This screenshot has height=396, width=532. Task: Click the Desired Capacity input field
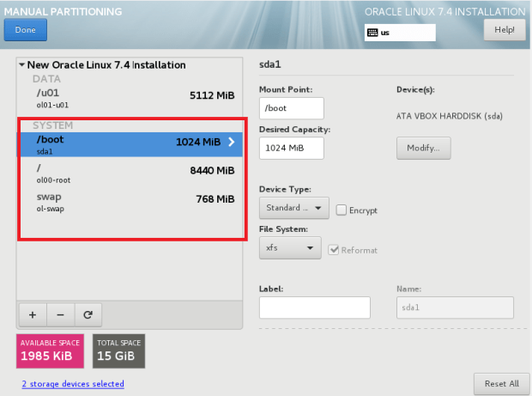tap(291, 148)
